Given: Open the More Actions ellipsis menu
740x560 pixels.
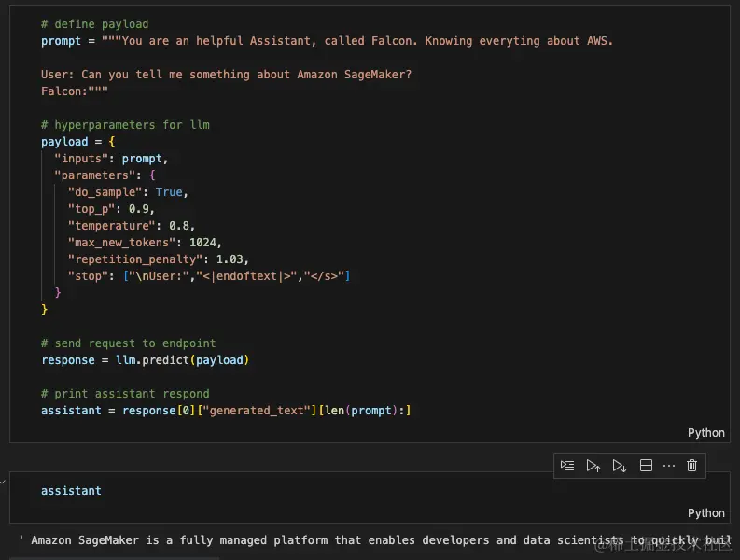Looking at the screenshot, I should pyautogui.click(x=668, y=465).
